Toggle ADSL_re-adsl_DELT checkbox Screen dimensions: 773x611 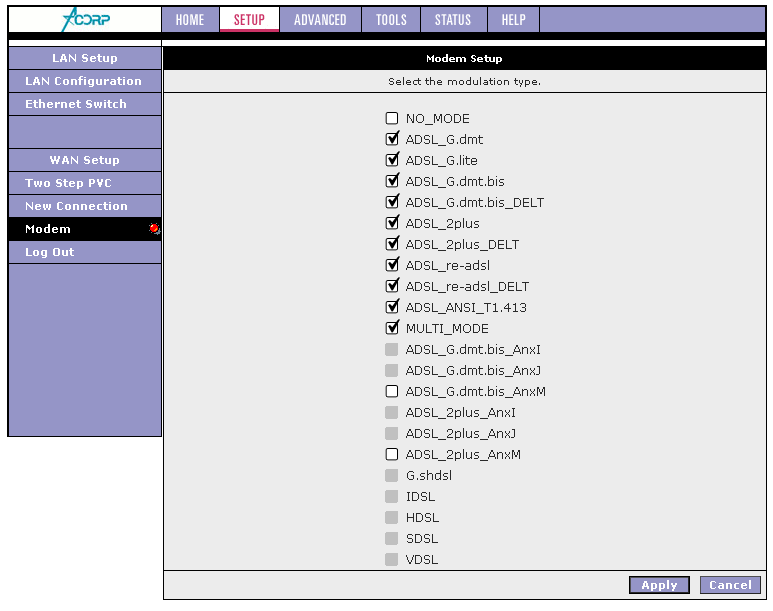392,286
